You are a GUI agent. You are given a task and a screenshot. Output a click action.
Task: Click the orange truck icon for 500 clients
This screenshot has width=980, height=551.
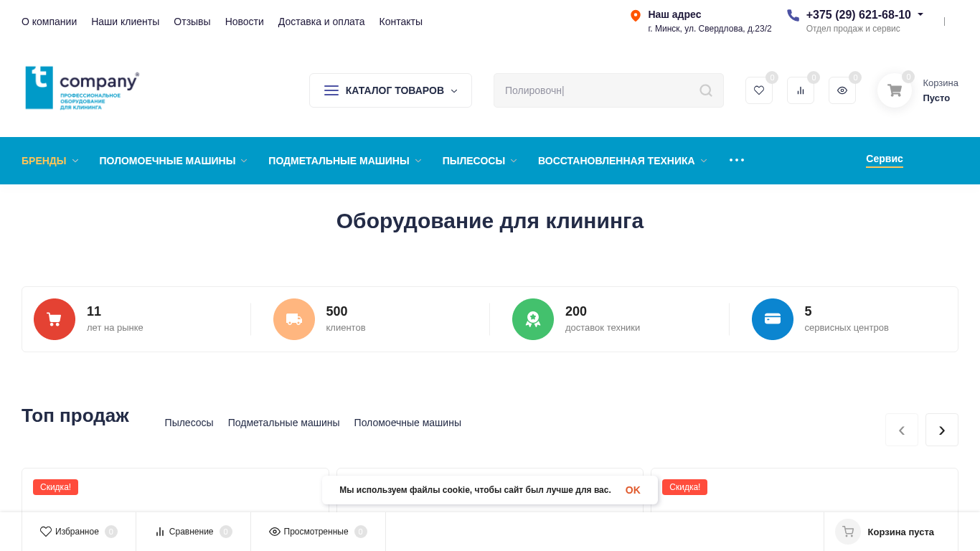click(294, 319)
